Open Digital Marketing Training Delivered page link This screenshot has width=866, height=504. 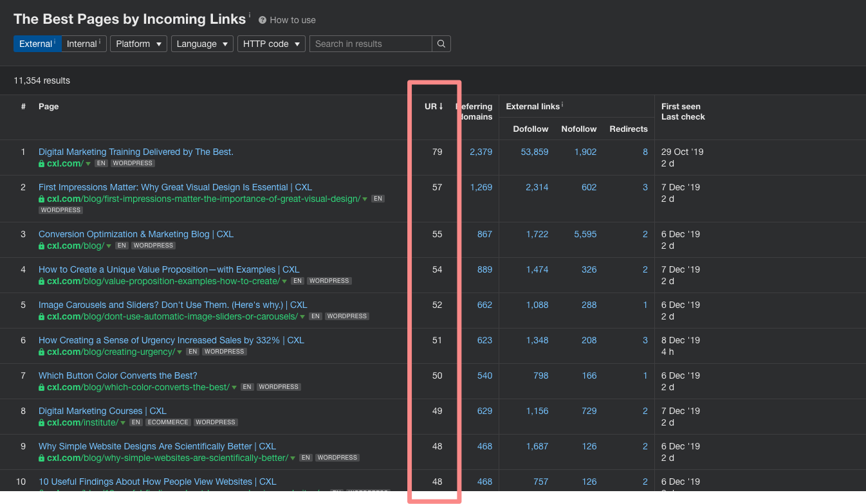click(x=136, y=152)
